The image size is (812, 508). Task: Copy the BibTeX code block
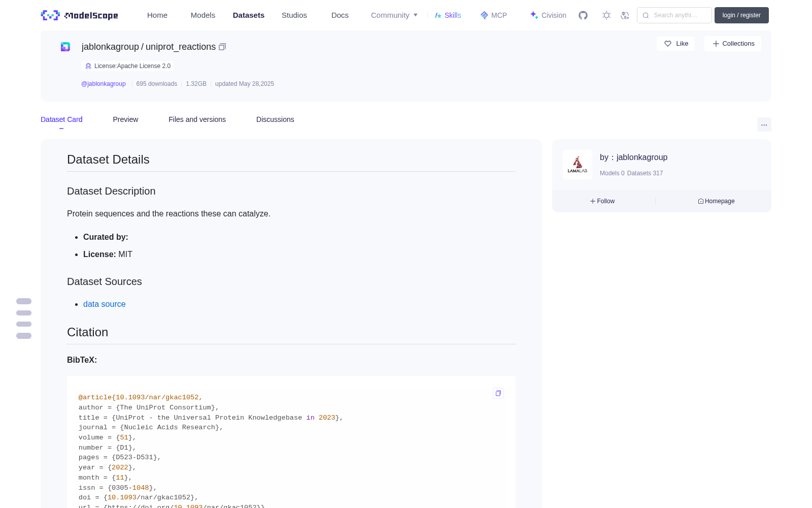498,393
